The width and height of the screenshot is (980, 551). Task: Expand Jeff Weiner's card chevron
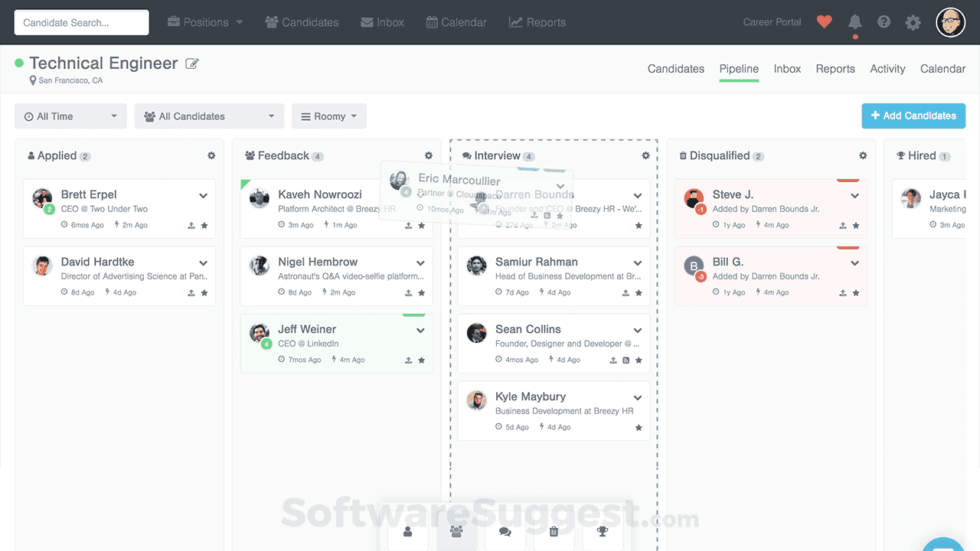coord(420,331)
